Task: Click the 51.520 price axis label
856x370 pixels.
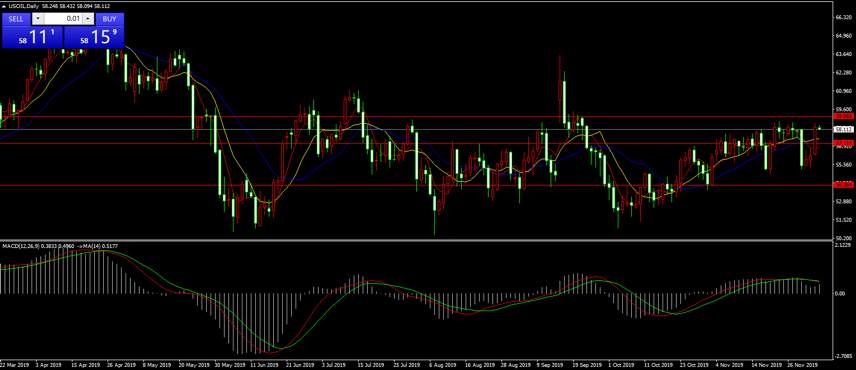Action: [843, 220]
